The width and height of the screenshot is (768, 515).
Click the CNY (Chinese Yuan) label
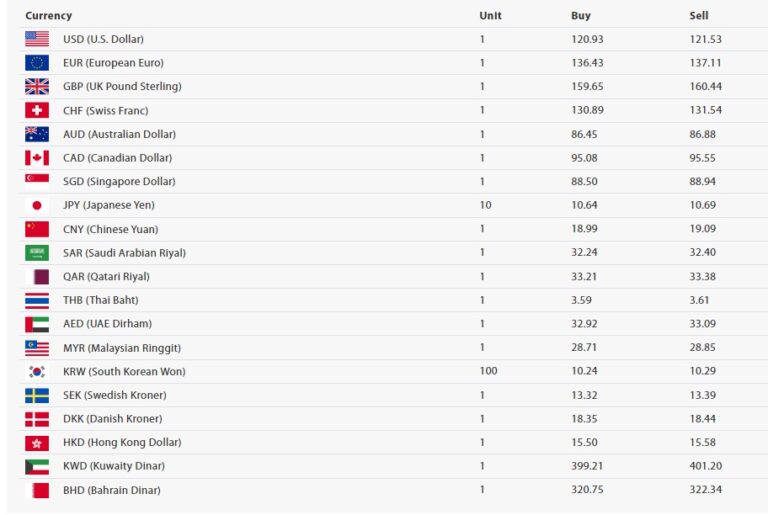click(x=110, y=229)
